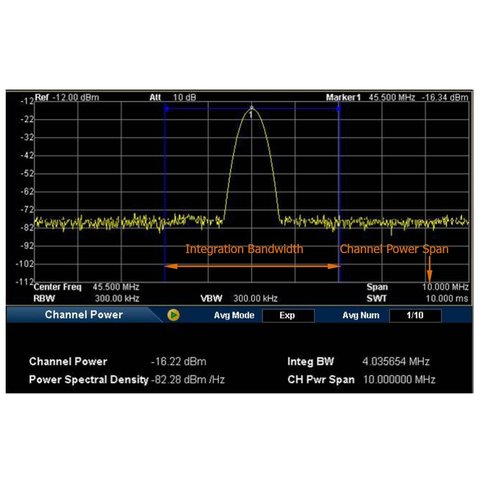The image size is (480, 480).
Task: Click the Avg Mode label
Action: (x=234, y=315)
